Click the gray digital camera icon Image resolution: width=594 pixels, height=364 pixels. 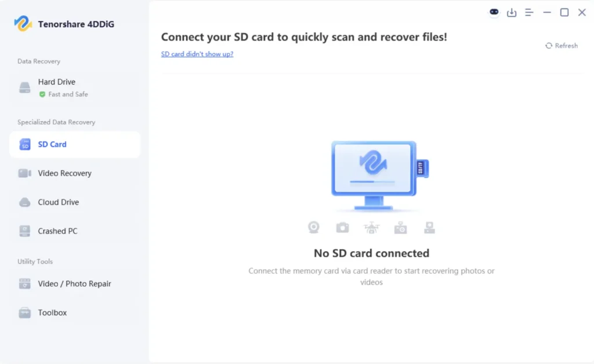tap(343, 227)
